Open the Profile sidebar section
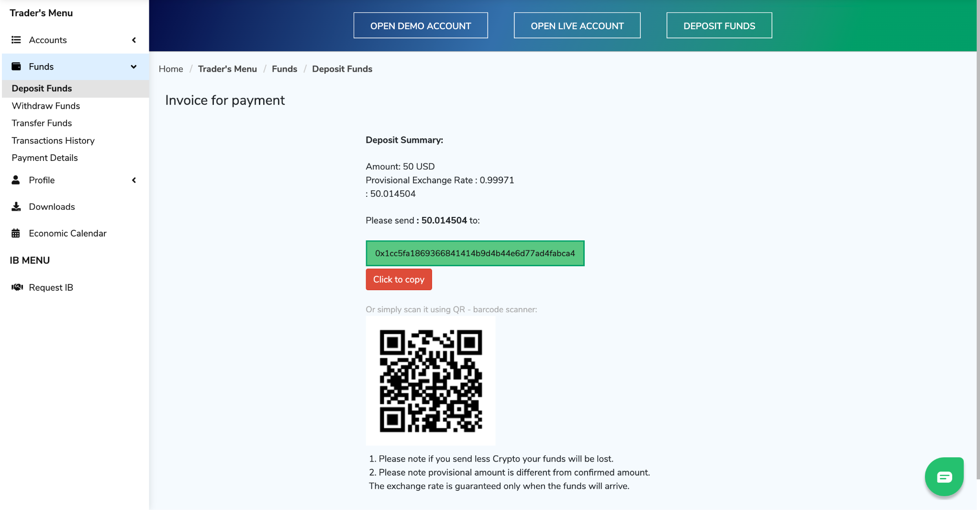Viewport: 980px width, 510px height. (76, 180)
